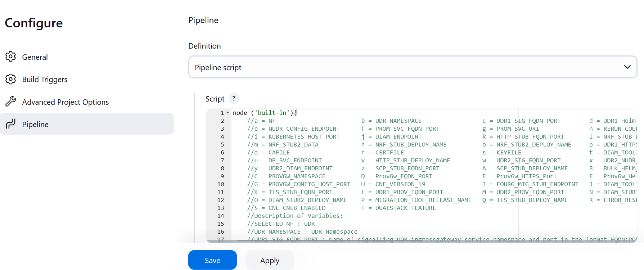The width and height of the screenshot is (644, 270).
Task: Click SCP_STUB_FQDN_PORT text
Action: 407,168
